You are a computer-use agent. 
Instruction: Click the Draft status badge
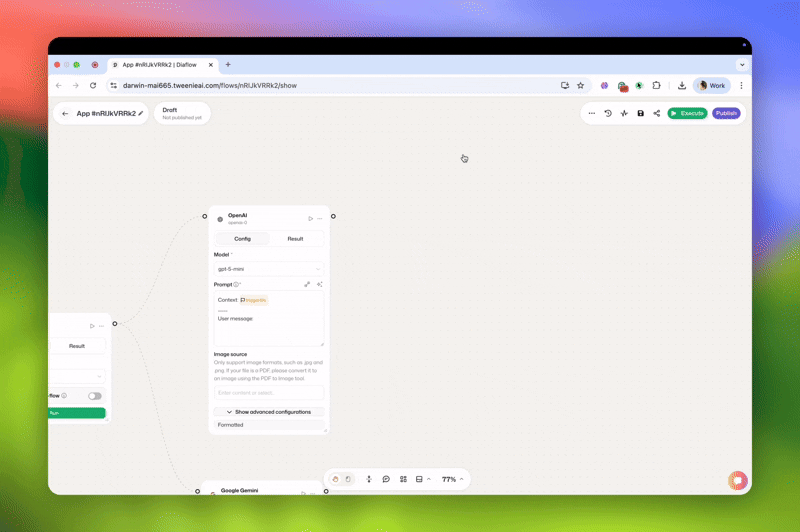(x=182, y=113)
